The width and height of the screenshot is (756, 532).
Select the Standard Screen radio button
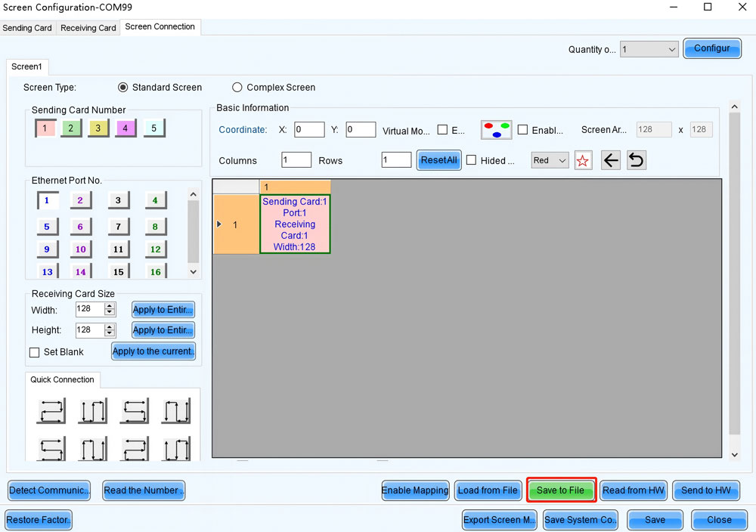[x=123, y=87]
